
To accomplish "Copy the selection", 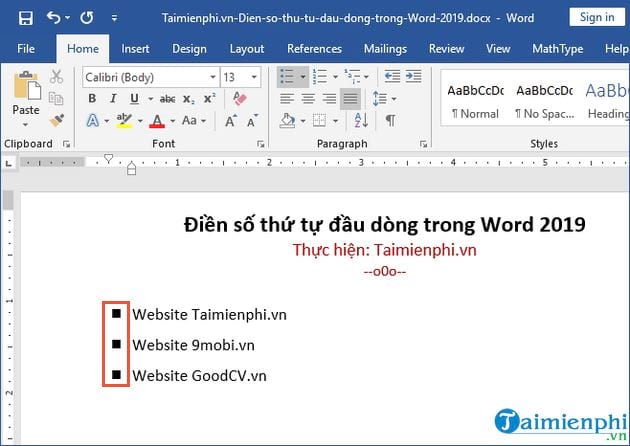I will pos(56,98).
